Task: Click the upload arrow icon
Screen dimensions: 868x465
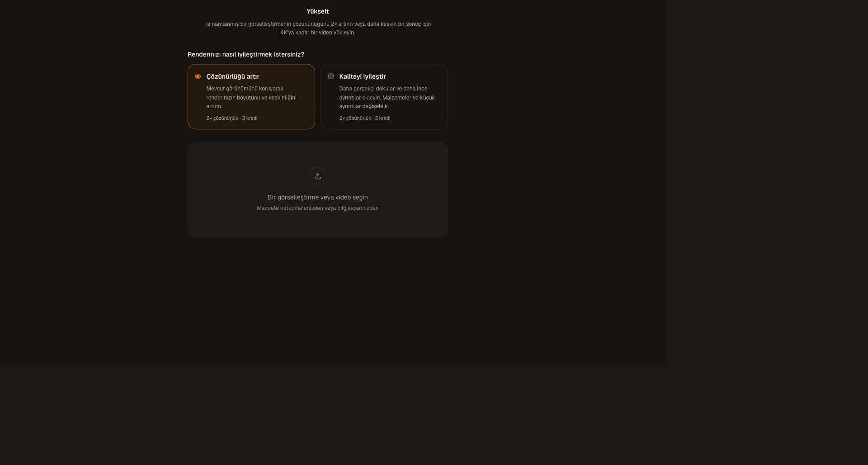Action: coord(318,176)
